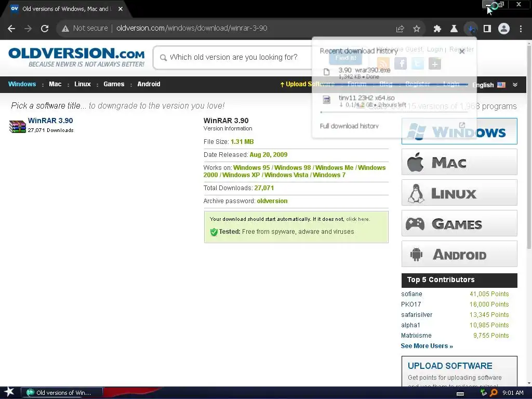Close the Old versions browser tab
532x399 pixels.
pos(121,9)
